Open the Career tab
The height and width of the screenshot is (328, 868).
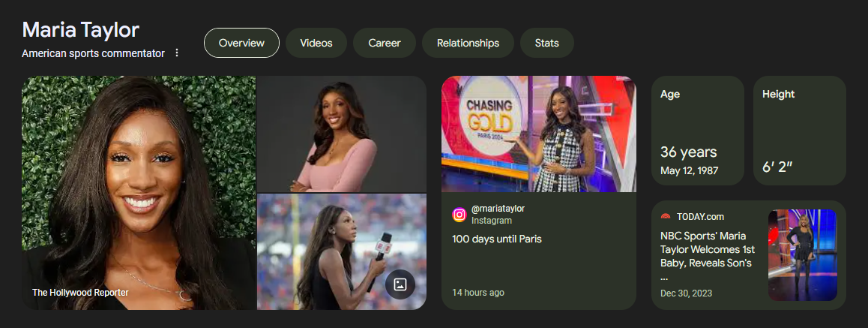click(385, 43)
